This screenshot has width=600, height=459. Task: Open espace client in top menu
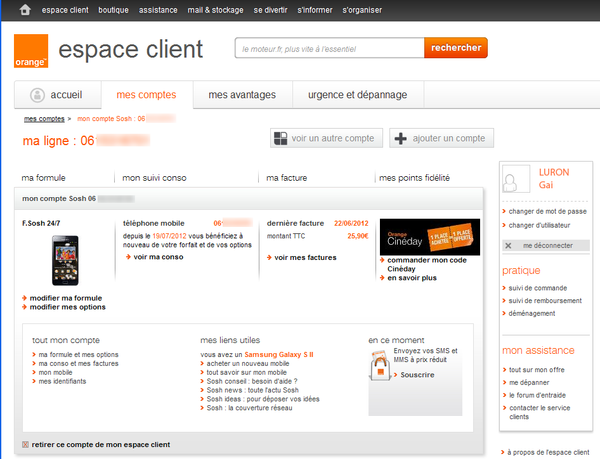click(65, 10)
